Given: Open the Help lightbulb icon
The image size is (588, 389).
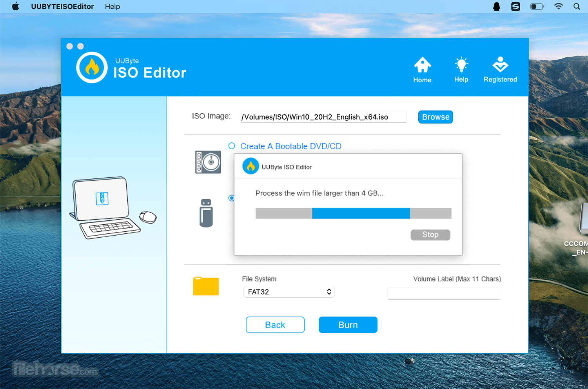Looking at the screenshot, I should coord(461,65).
